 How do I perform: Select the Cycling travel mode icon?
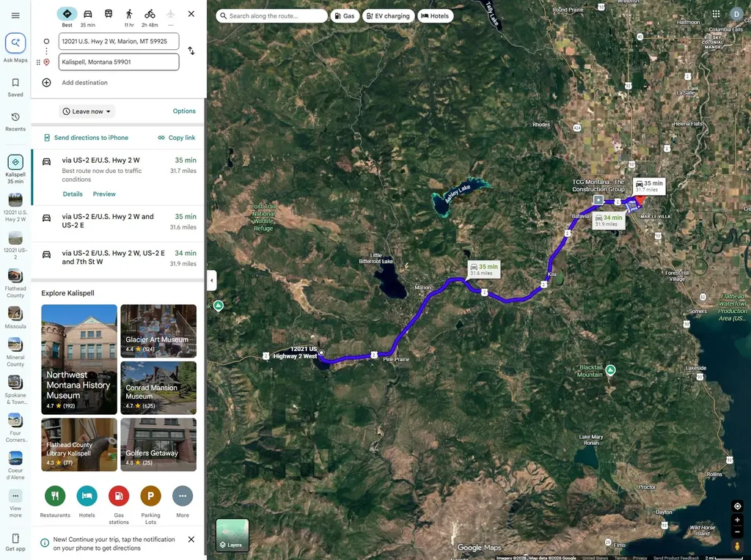pos(150,14)
